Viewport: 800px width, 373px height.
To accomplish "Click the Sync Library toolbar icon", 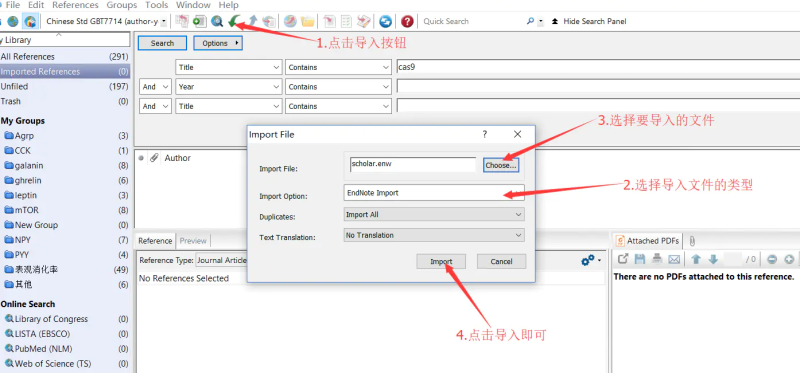I will 386,21.
